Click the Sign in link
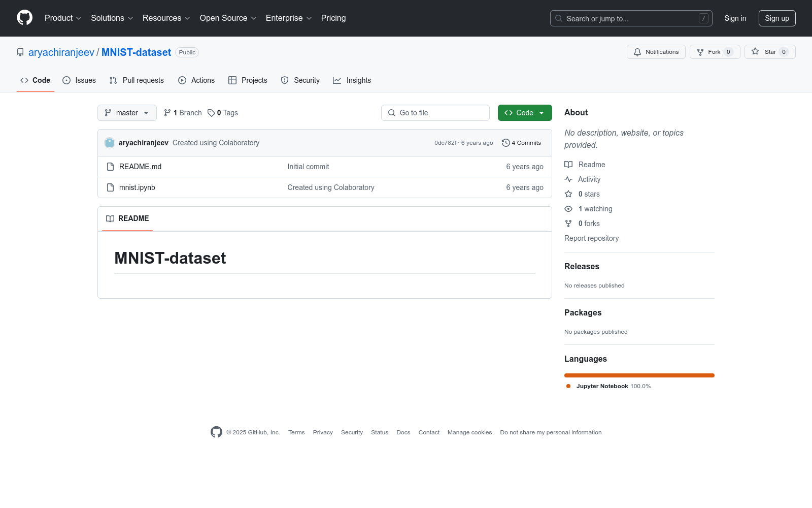 [735, 18]
